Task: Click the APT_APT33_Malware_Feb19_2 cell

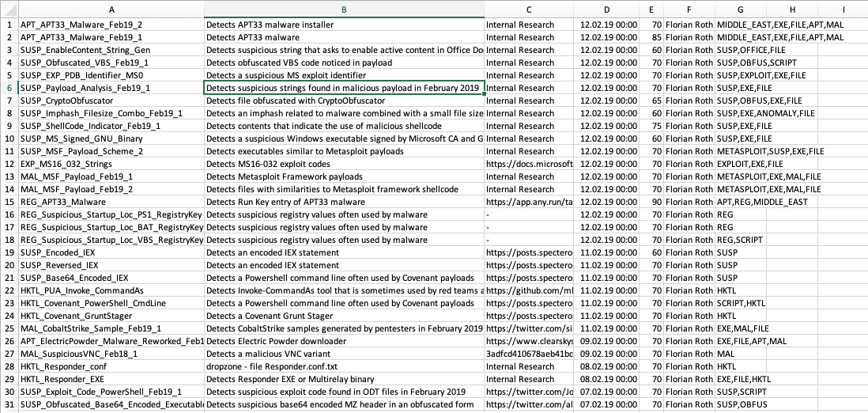Action: coord(111,25)
